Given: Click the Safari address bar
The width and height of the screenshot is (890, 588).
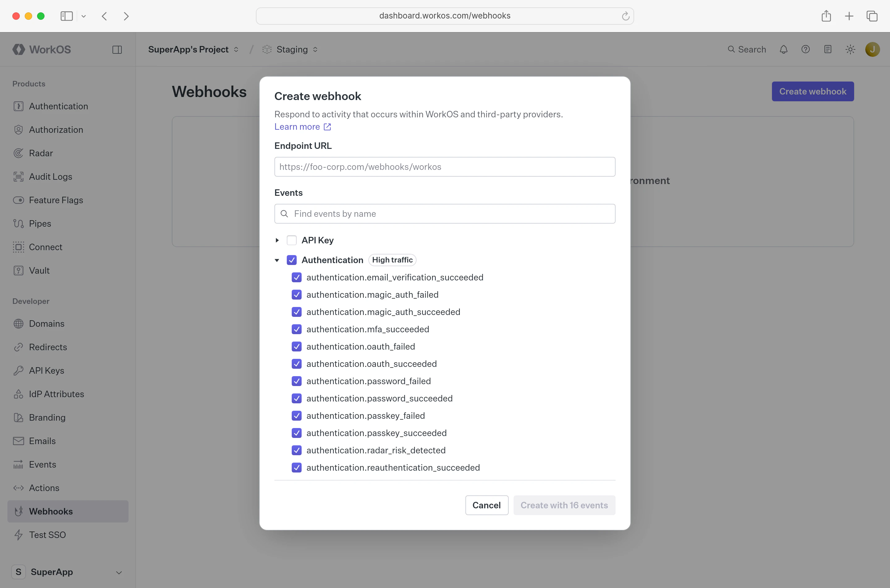Looking at the screenshot, I should point(445,16).
